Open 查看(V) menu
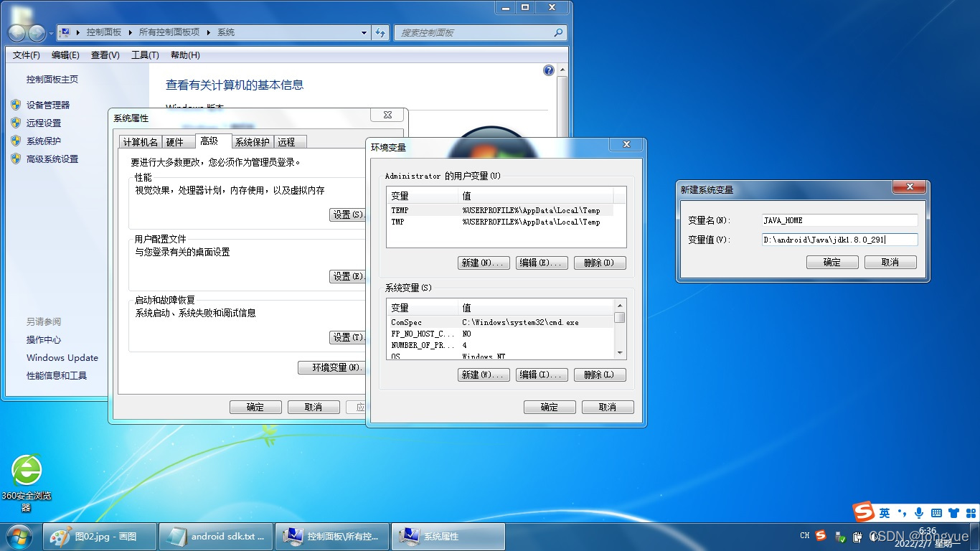This screenshot has width=980, height=551. [105, 55]
